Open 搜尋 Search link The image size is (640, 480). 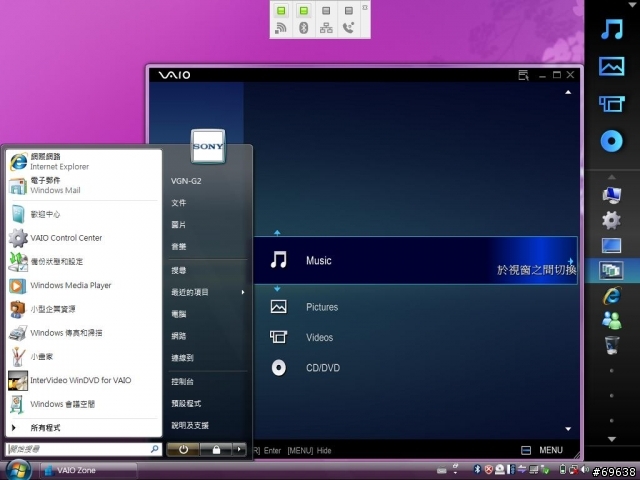pyautogui.click(x=178, y=270)
